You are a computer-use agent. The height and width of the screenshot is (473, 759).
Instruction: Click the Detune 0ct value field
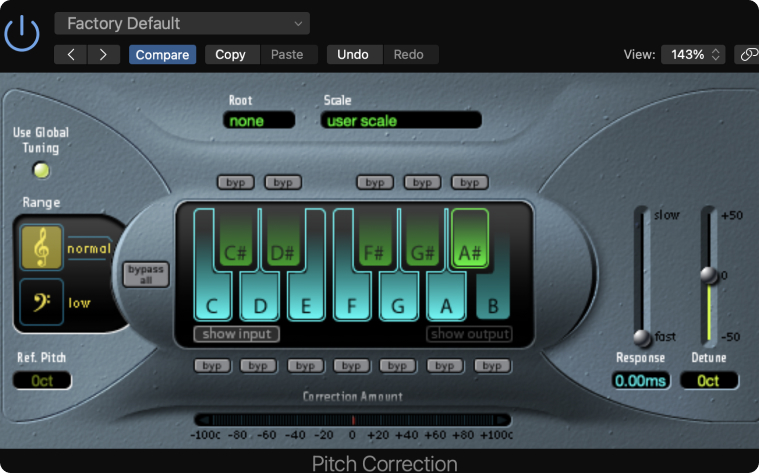point(709,381)
